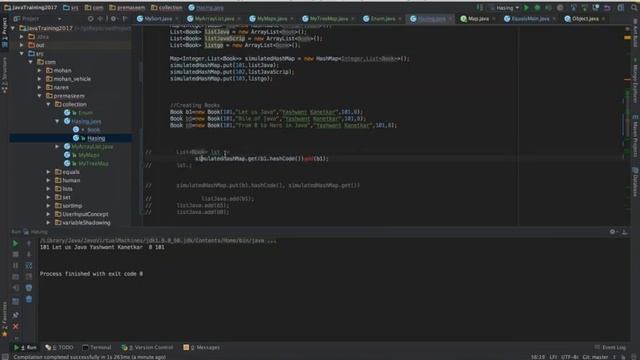This screenshot has width=640, height=360.
Task: Click the premaseem breadcrumb in navigation bar
Action: [127, 8]
